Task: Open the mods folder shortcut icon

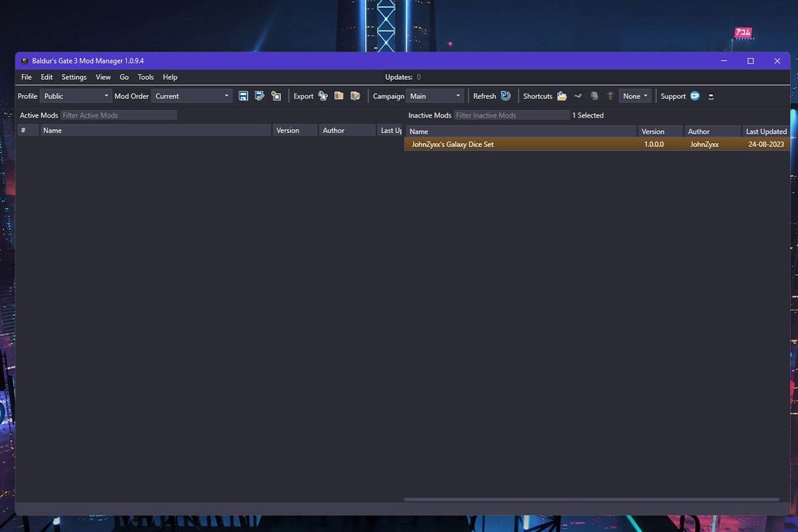Action: click(562, 96)
